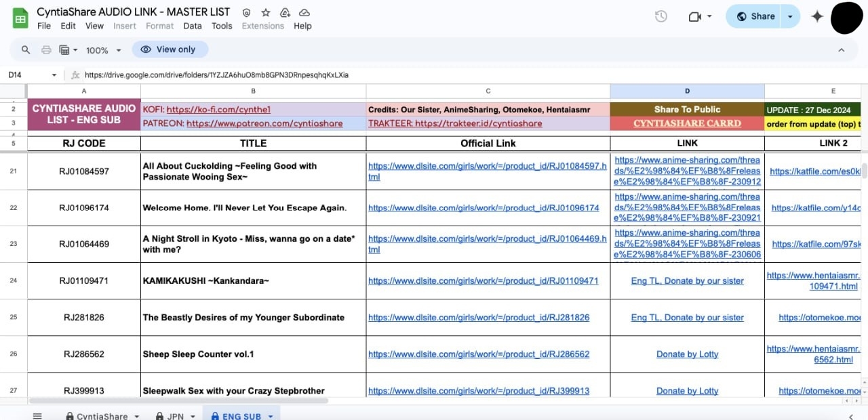Click the View only mode button
Image resolution: width=868 pixels, height=420 pixels.
click(x=170, y=49)
